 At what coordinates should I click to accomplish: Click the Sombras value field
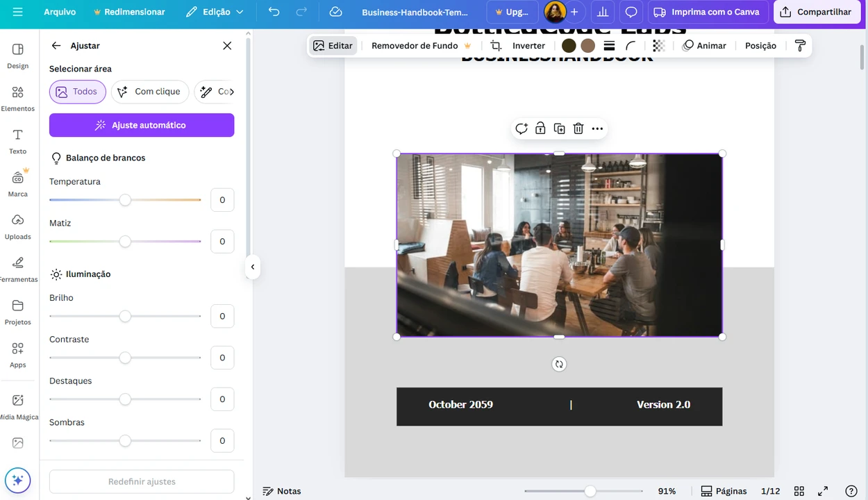(222, 440)
